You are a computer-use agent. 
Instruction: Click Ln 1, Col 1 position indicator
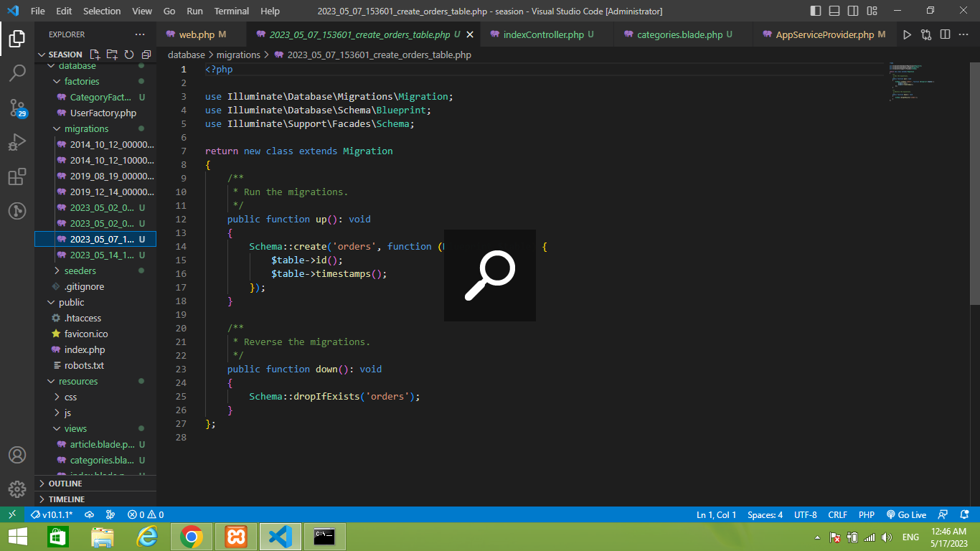(x=717, y=514)
